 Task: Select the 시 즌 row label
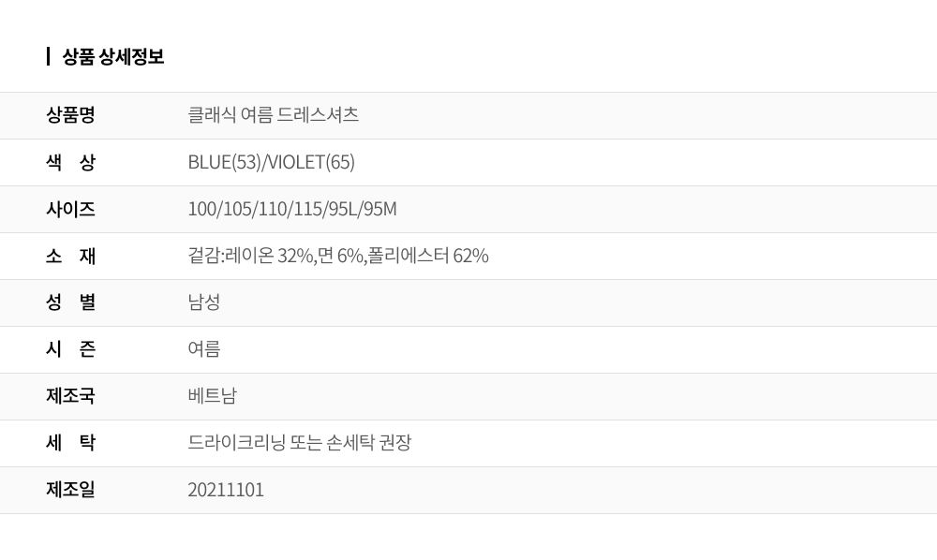[70, 348]
